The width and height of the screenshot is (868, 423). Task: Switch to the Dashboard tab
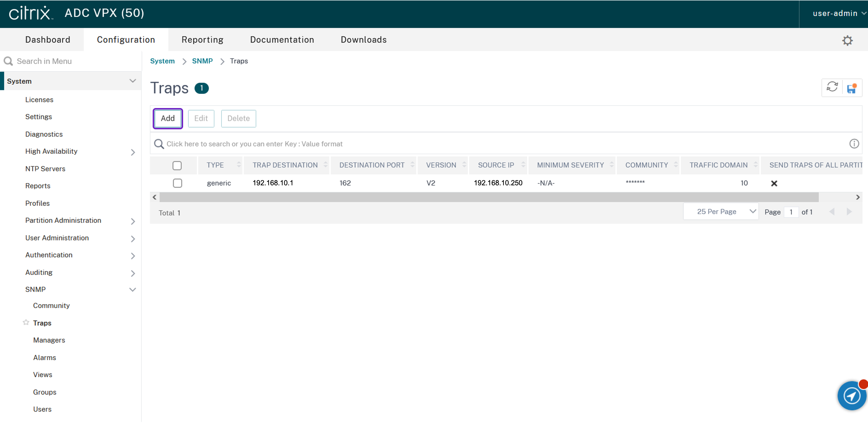click(48, 39)
